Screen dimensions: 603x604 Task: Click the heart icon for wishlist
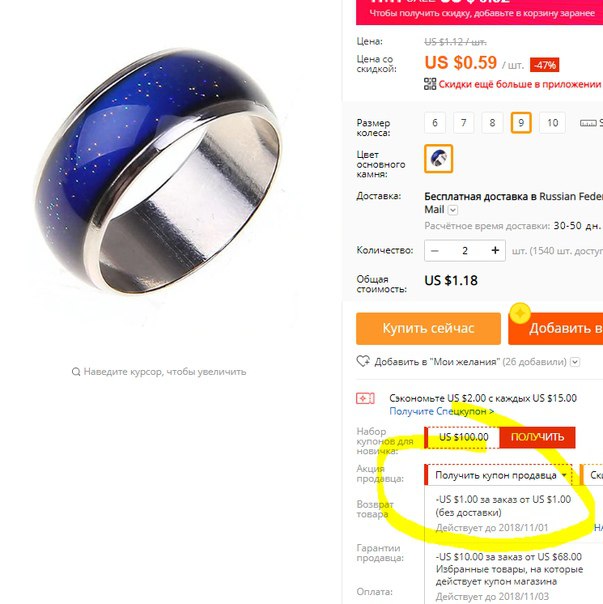click(363, 361)
